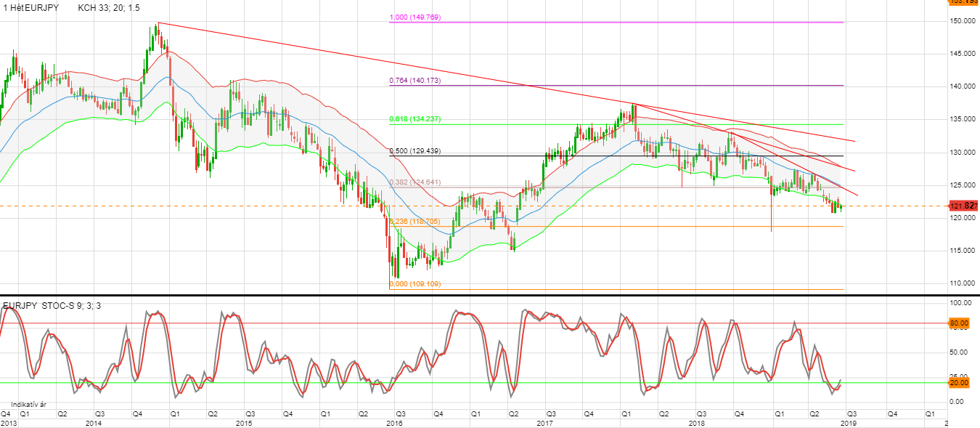Image resolution: width=980 pixels, height=428 pixels.
Task: Click the 2016 year label on time axis
Action: [x=394, y=422]
